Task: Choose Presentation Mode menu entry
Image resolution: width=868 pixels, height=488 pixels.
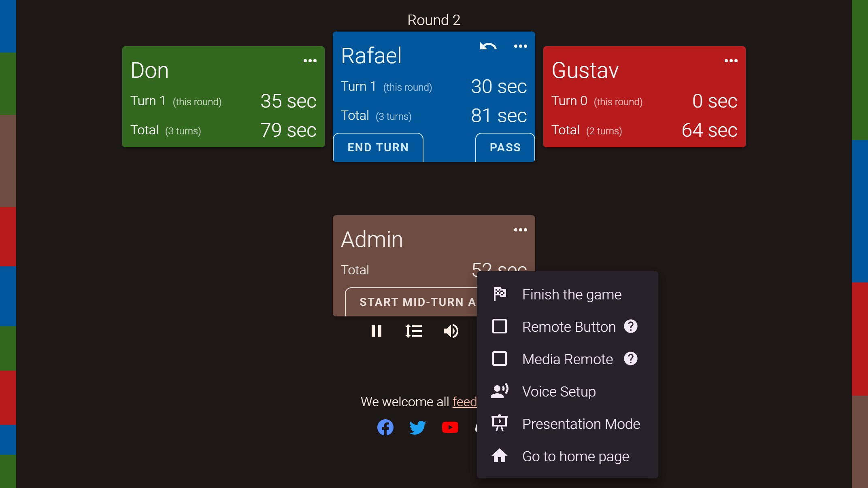Action: tap(581, 424)
